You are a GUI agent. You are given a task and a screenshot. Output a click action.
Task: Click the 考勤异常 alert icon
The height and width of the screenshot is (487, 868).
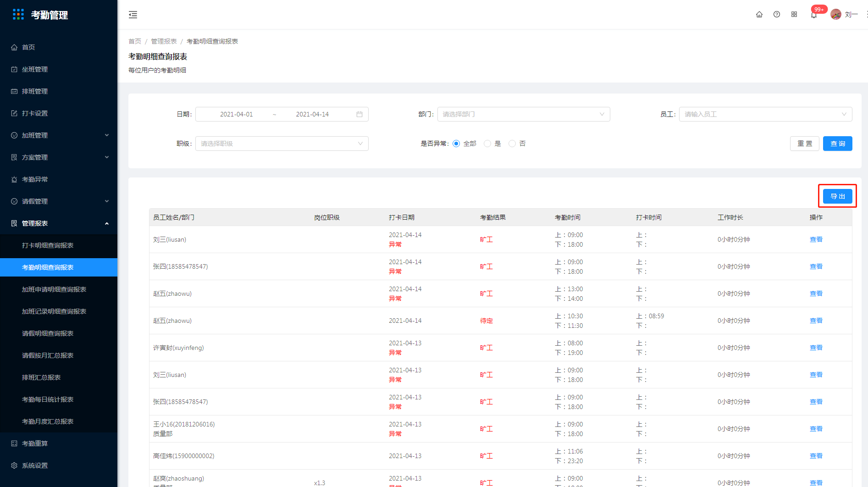14,179
